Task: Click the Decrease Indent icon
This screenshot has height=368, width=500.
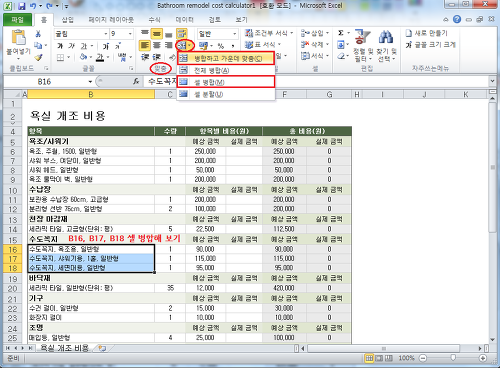Action: pos(145,57)
